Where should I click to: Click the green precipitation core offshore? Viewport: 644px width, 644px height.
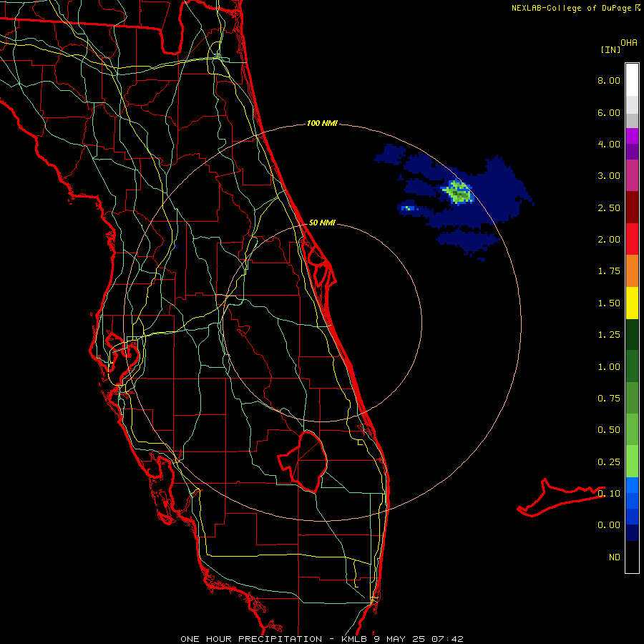click(x=458, y=192)
